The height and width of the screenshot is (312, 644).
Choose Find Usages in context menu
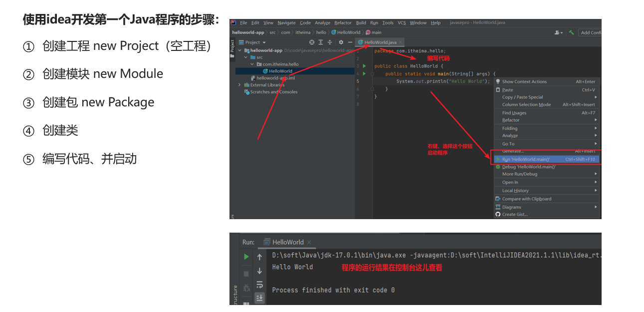coord(546,113)
